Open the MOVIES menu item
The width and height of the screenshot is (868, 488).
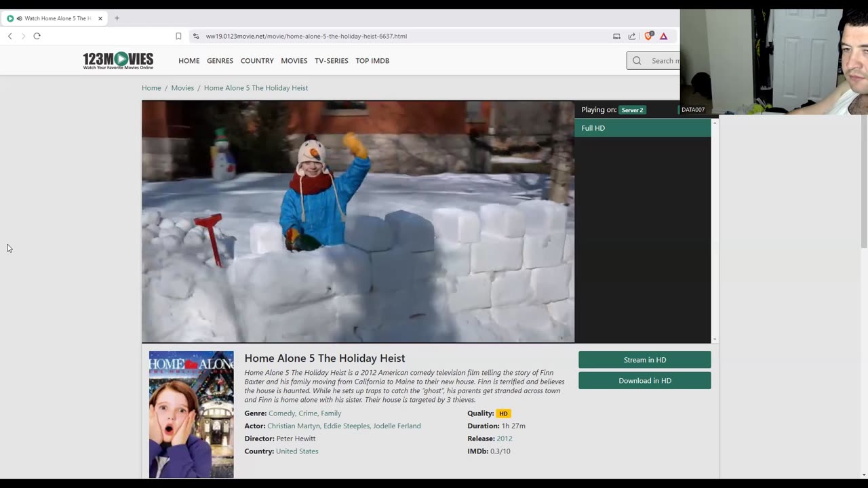(294, 60)
